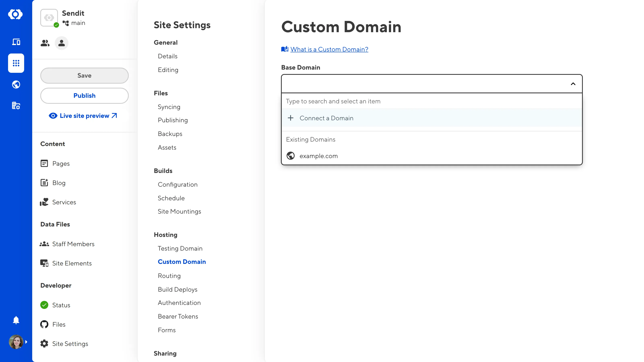
Task: Open the devices/sites icon in sidebar
Action: (x=16, y=42)
